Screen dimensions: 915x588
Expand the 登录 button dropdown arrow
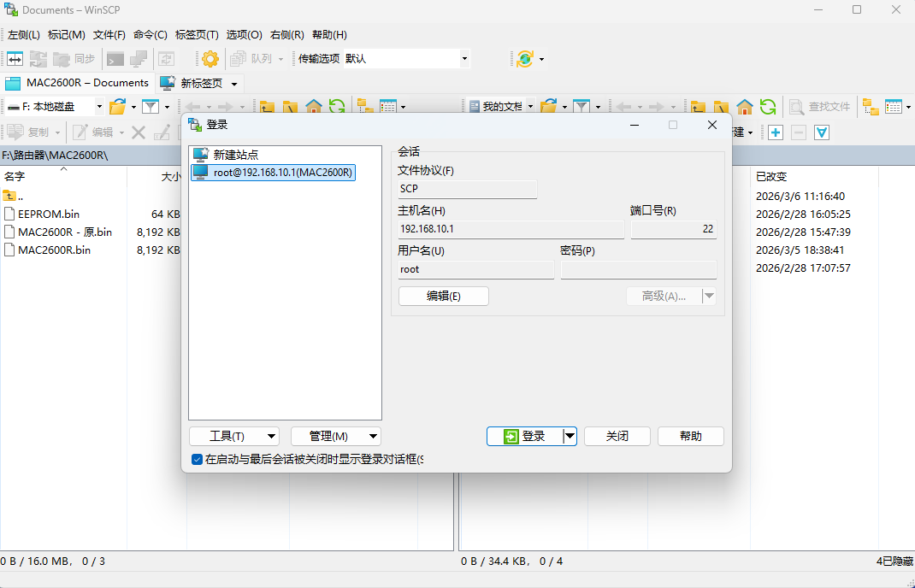[x=570, y=436]
